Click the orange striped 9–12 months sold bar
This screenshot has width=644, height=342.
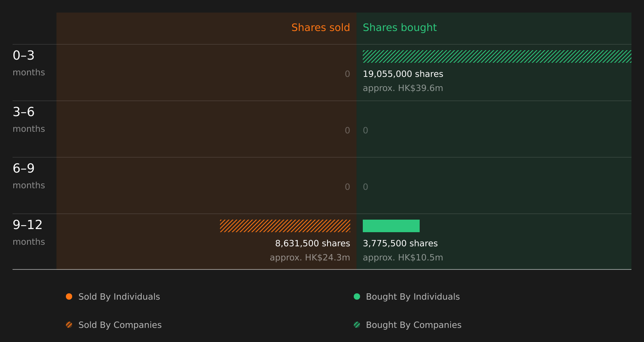pyautogui.click(x=285, y=226)
